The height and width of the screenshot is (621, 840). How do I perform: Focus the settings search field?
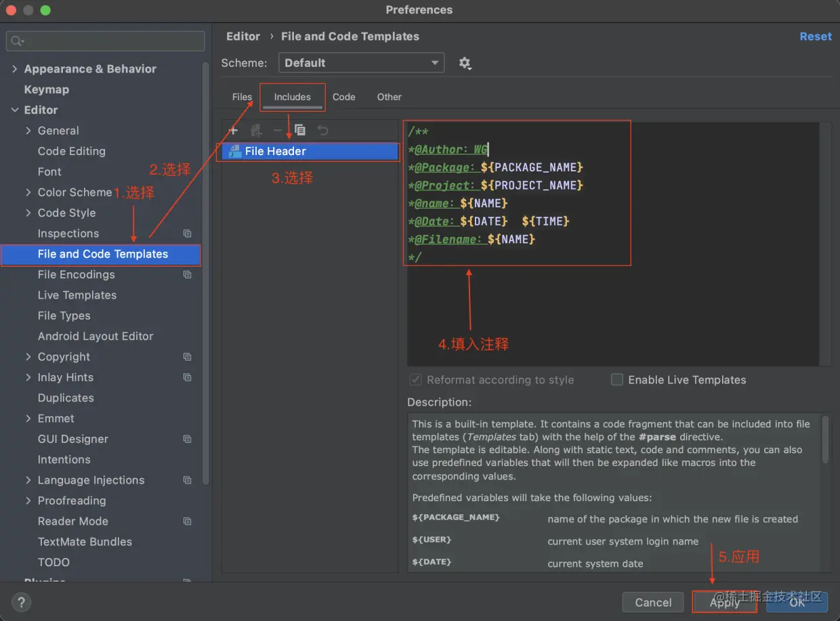105,41
